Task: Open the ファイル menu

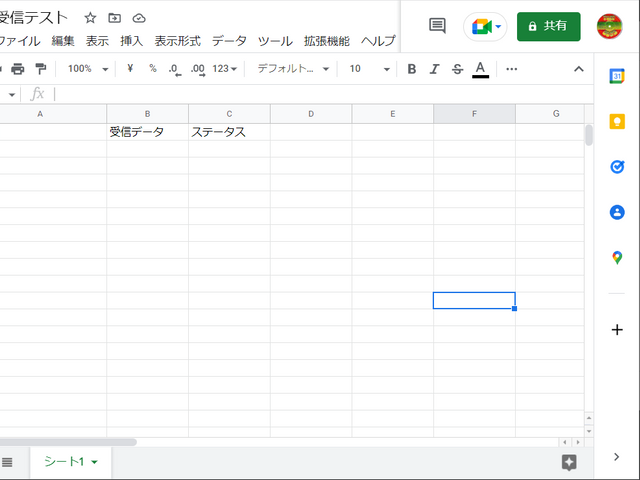Action: 20,41
